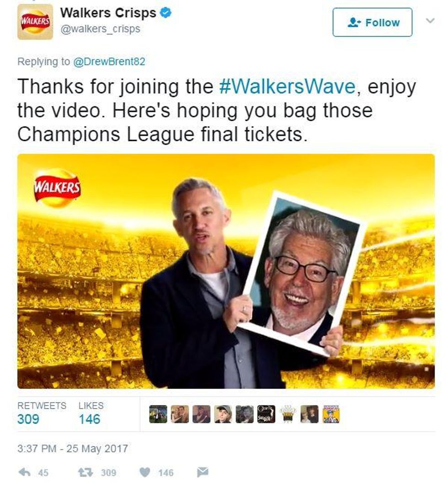This screenshot has width=448, height=499.
Task: Open the tweet timestamp 25 May 2017
Action: (x=73, y=449)
